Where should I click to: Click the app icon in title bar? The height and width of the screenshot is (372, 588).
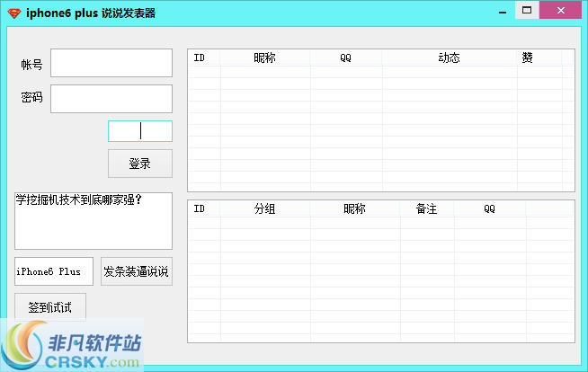pyautogui.click(x=14, y=13)
